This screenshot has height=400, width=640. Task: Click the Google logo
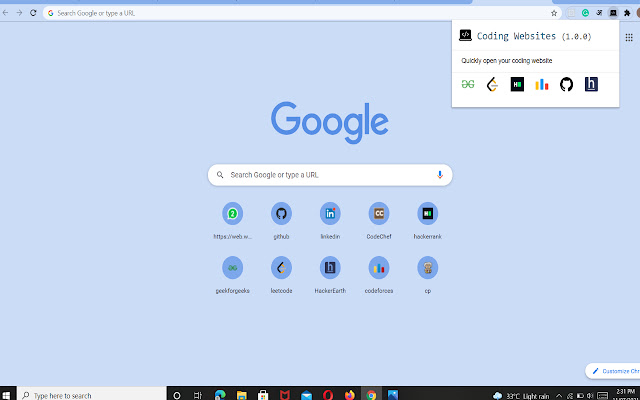[329, 122]
